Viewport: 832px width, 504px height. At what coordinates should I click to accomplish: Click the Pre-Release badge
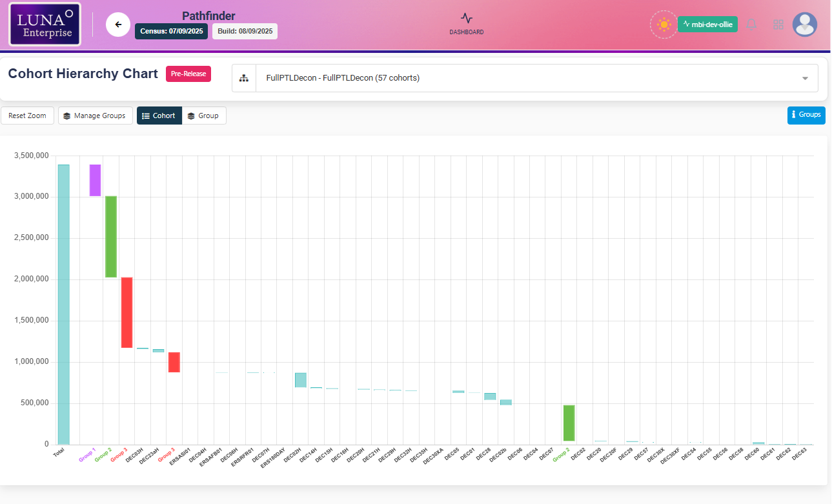(188, 74)
